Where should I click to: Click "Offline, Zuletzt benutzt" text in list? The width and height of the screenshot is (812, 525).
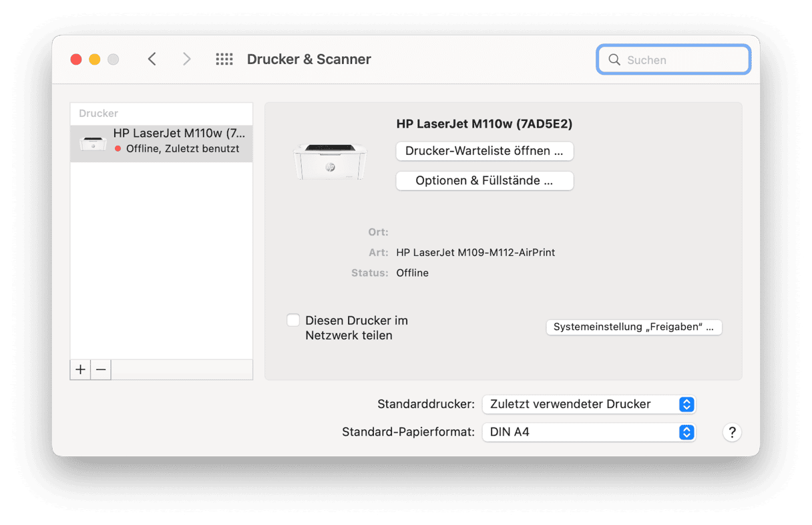(x=182, y=149)
